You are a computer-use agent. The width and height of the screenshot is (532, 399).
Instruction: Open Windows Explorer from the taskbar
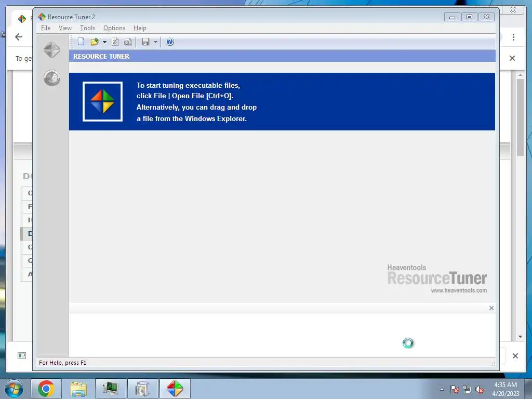tap(78, 389)
